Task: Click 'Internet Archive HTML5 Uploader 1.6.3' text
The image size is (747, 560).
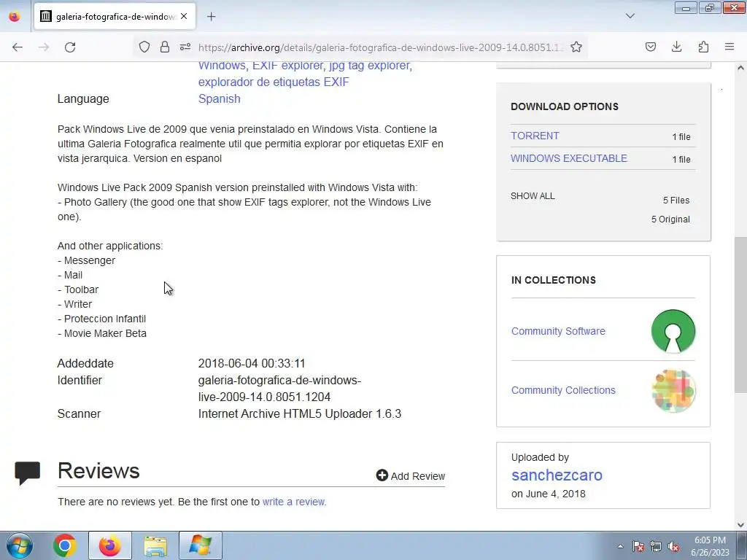Action: [x=300, y=413]
